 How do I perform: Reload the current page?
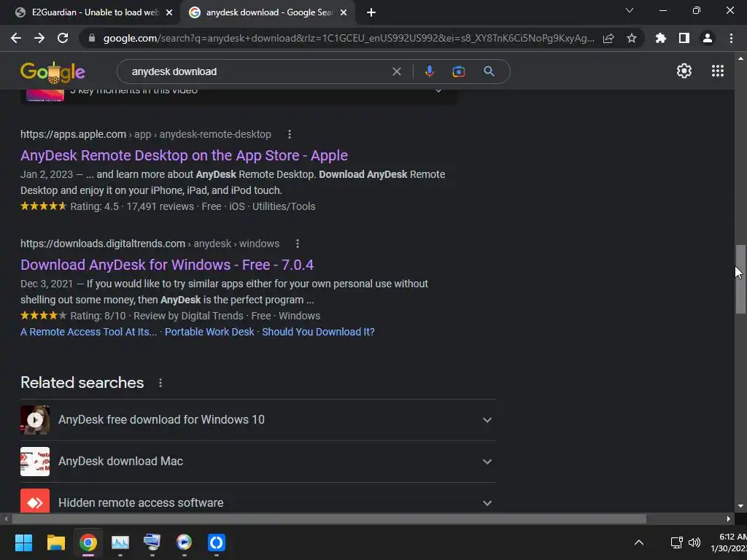[63, 38]
